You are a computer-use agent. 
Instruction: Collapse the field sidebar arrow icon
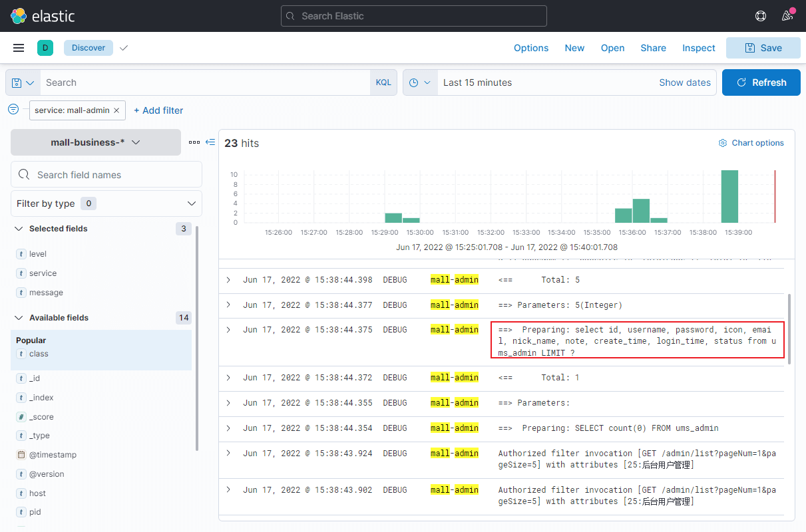(x=210, y=142)
